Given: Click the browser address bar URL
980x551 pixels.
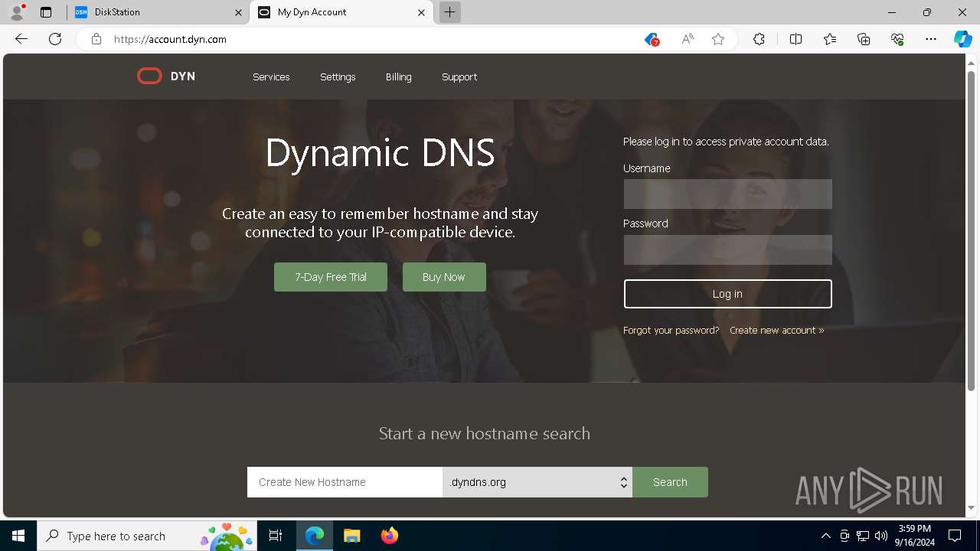Looking at the screenshot, I should click(x=170, y=39).
